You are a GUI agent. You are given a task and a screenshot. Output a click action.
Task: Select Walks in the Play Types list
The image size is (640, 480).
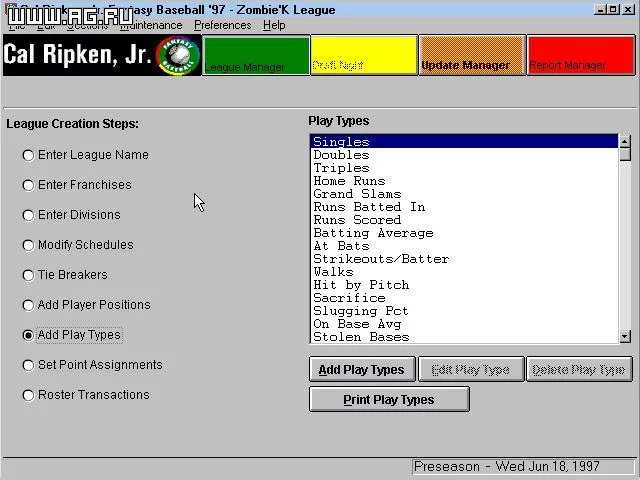tap(464, 272)
